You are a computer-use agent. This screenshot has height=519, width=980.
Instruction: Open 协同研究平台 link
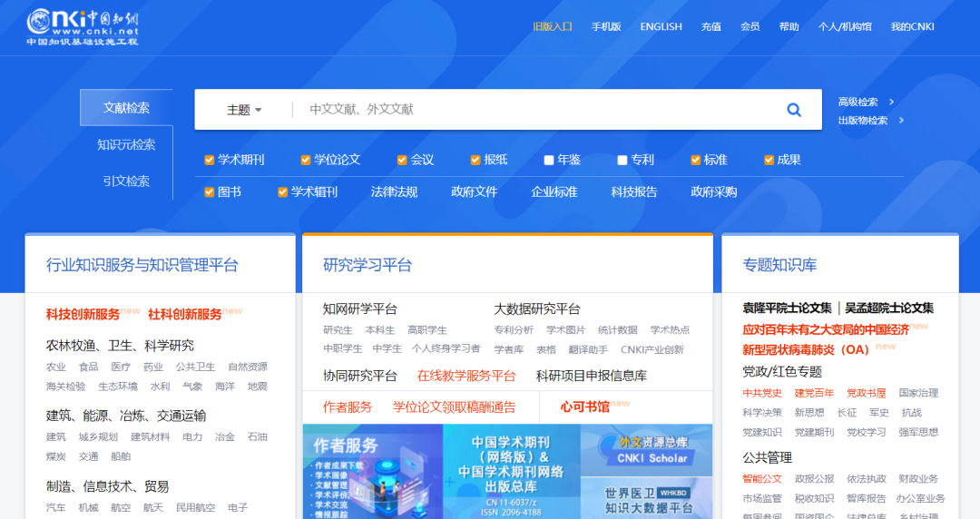click(x=360, y=376)
